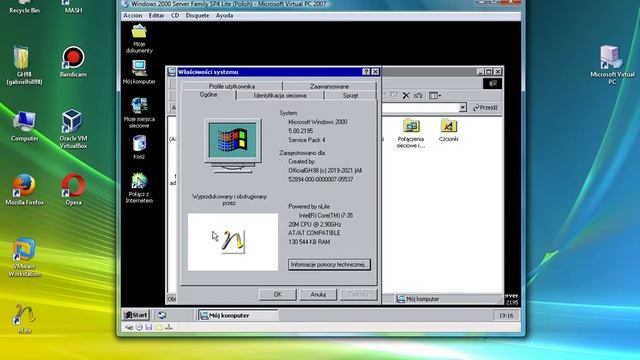
Task: Open VMware Workstation shortcut
Action: [x=24, y=258]
